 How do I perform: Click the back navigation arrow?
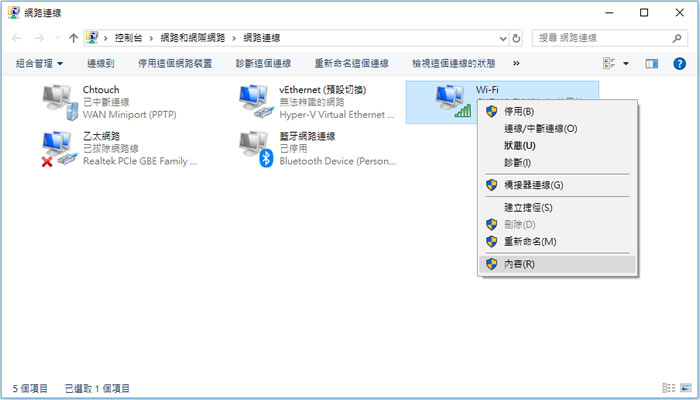[17, 38]
